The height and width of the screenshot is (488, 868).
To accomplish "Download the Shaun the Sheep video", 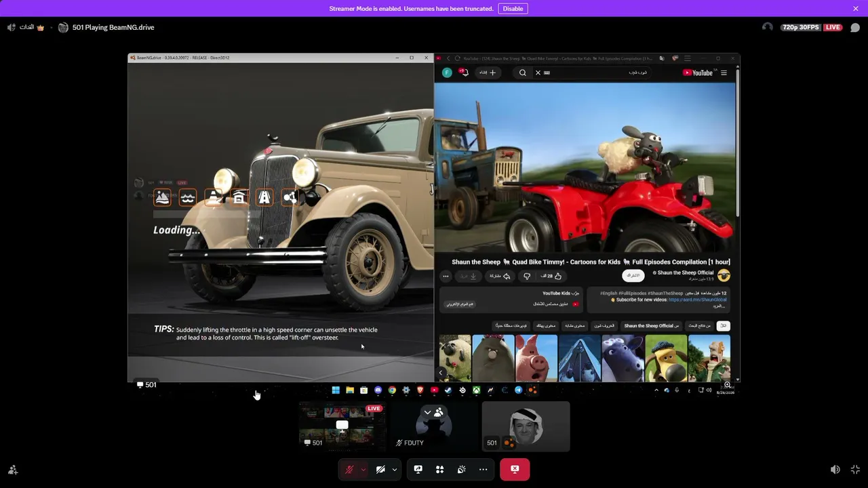I will point(469,276).
